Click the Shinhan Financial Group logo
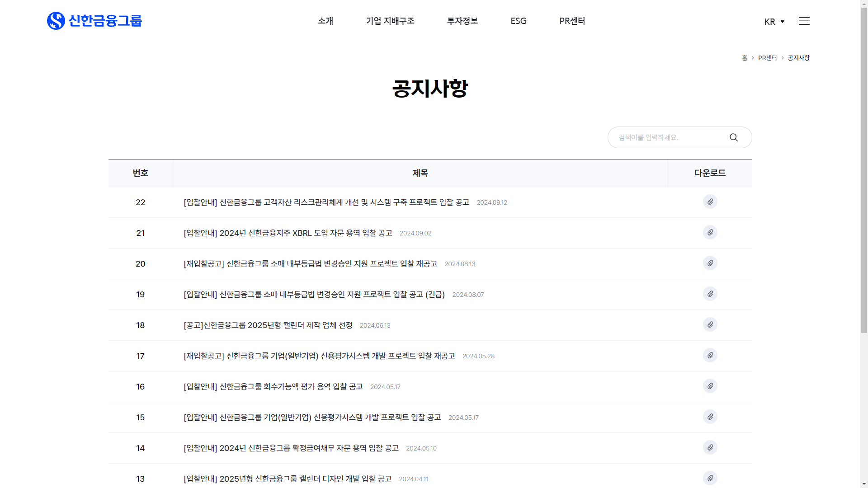Viewport: 868px width, 488px height. [94, 21]
